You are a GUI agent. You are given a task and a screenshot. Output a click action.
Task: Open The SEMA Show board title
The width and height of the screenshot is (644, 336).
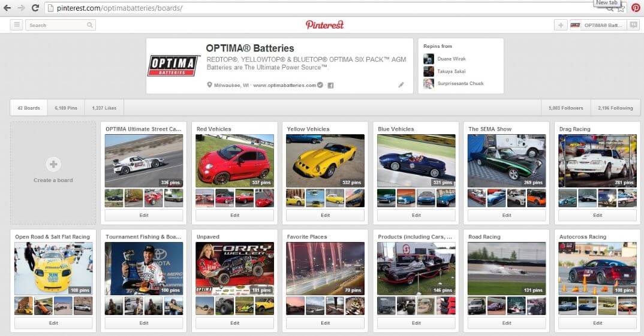click(x=489, y=129)
